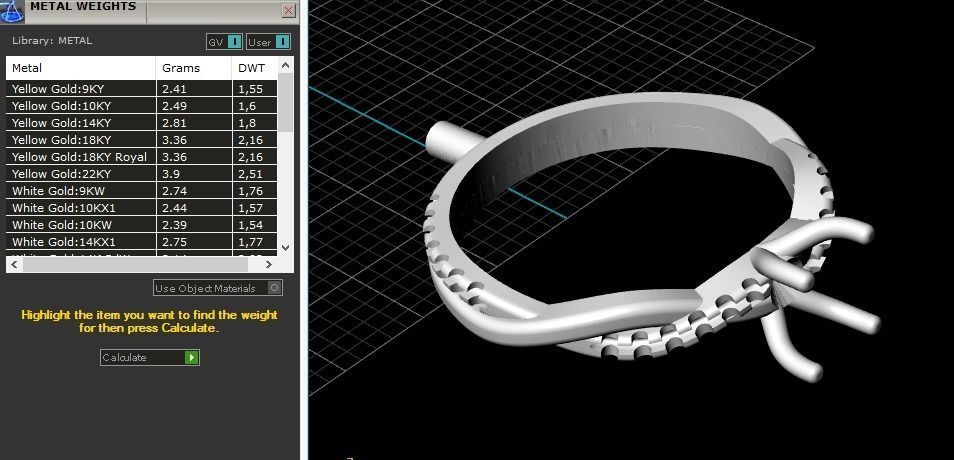
Task: Click the 1,77 DWT value
Action: tap(250, 242)
